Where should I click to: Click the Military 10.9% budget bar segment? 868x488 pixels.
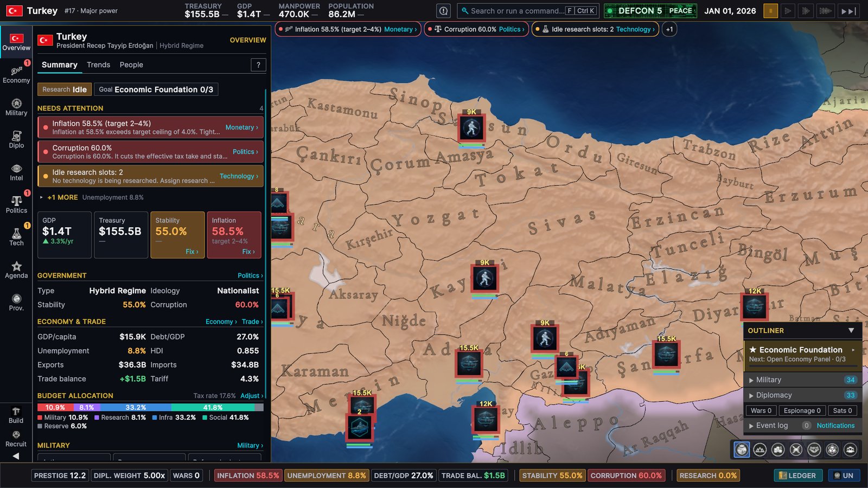pos(55,407)
